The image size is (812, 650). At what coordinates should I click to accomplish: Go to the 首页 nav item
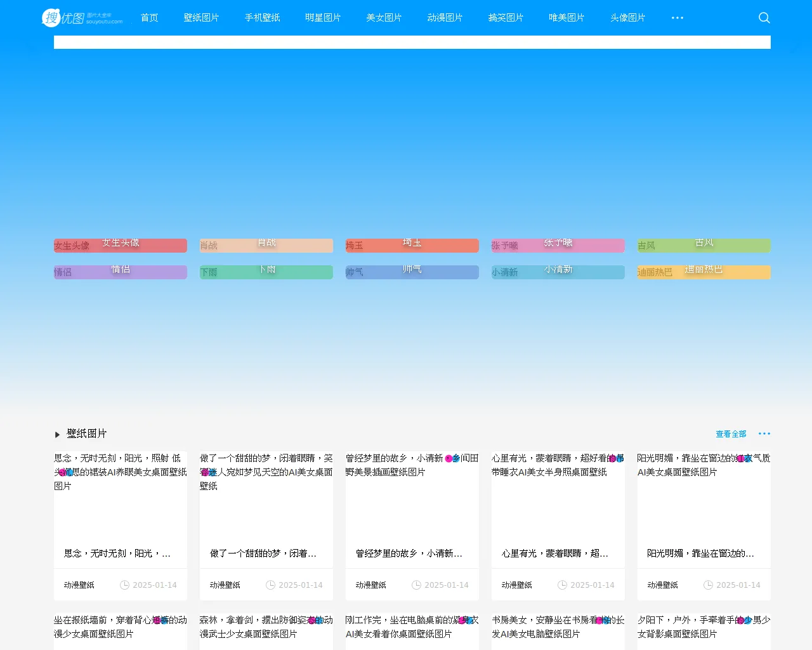[x=150, y=18]
